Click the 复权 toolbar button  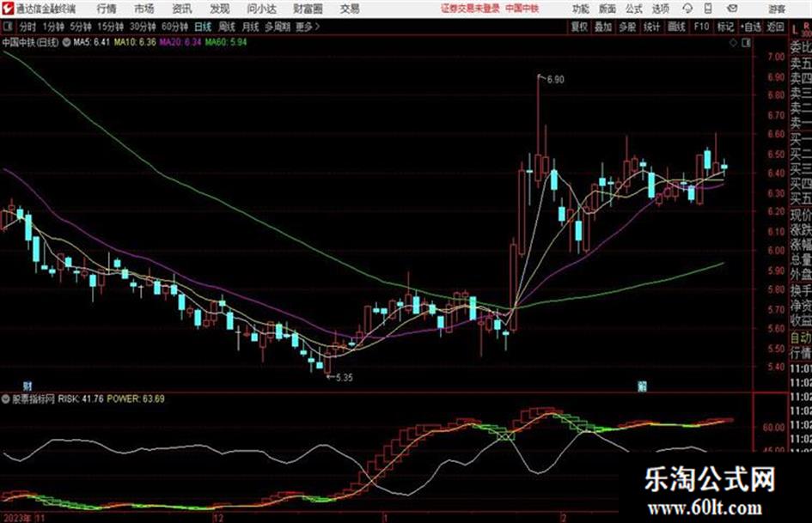[579, 27]
